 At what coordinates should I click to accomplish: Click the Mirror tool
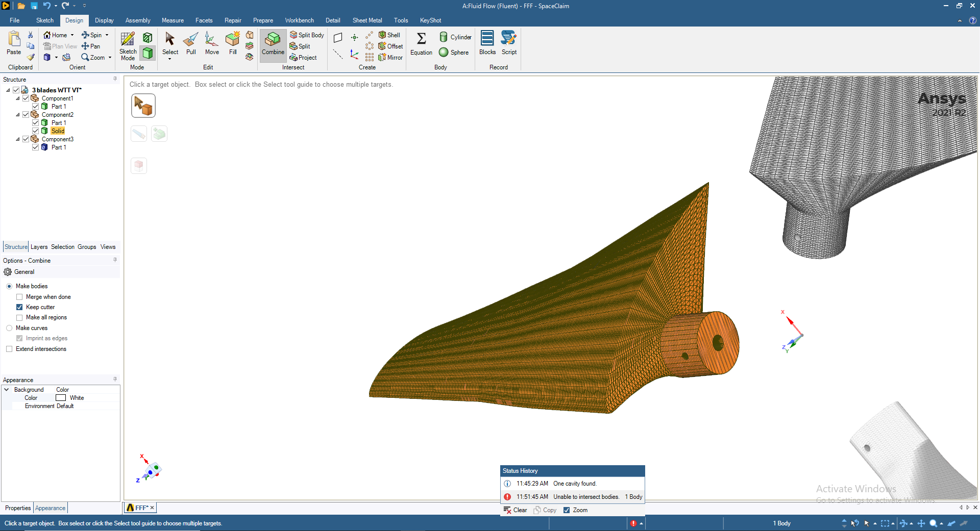(390, 58)
